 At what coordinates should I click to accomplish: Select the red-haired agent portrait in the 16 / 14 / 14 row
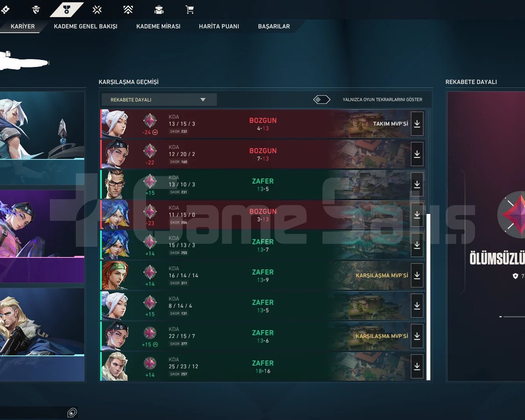coord(115,276)
